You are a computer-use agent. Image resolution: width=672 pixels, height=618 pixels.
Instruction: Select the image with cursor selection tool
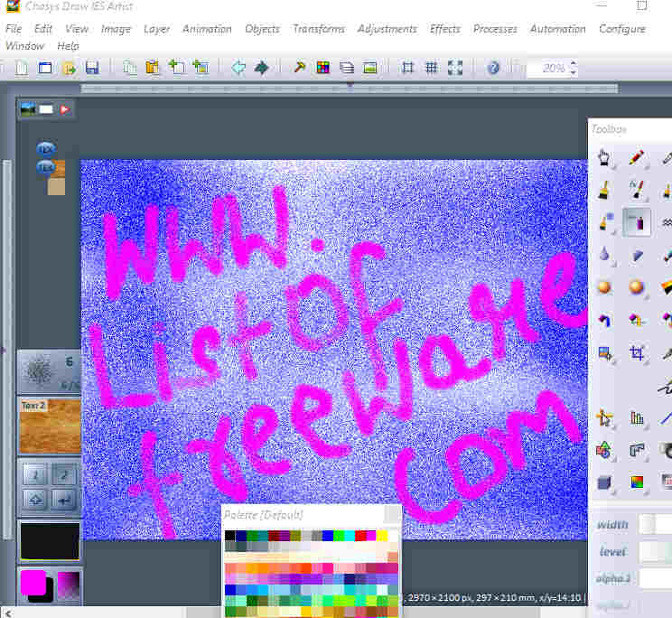[x=605, y=353]
